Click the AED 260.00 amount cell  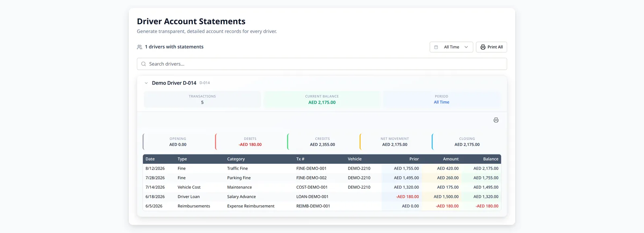click(x=448, y=178)
